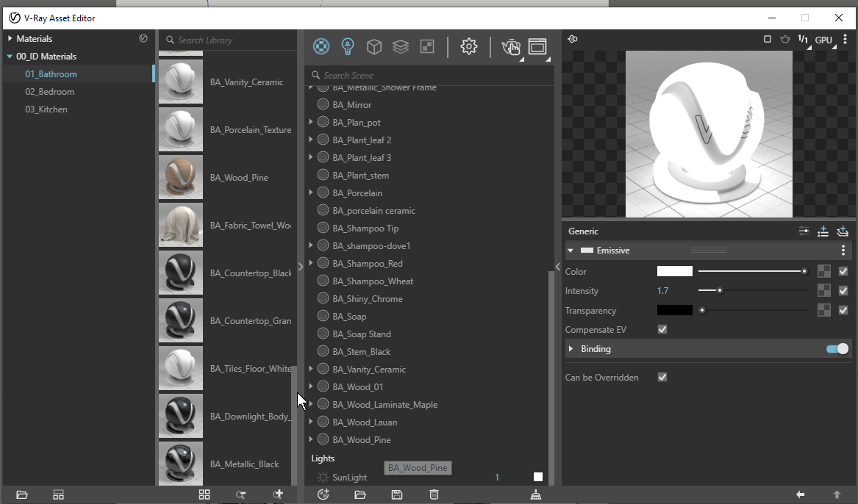Open the V-Ray Frame Buffer window icon
The width and height of the screenshot is (858, 504).
(537, 46)
